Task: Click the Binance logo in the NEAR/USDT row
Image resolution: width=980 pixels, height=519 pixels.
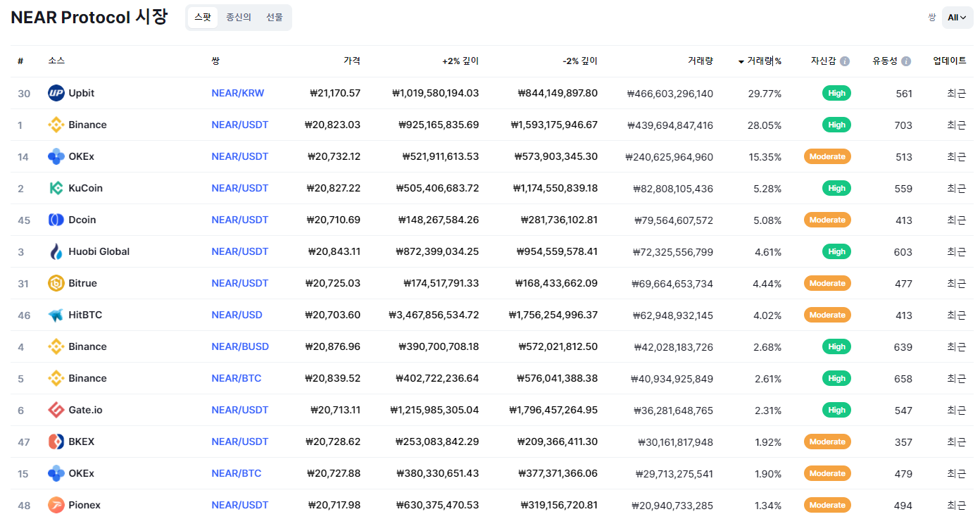Action: (56, 125)
